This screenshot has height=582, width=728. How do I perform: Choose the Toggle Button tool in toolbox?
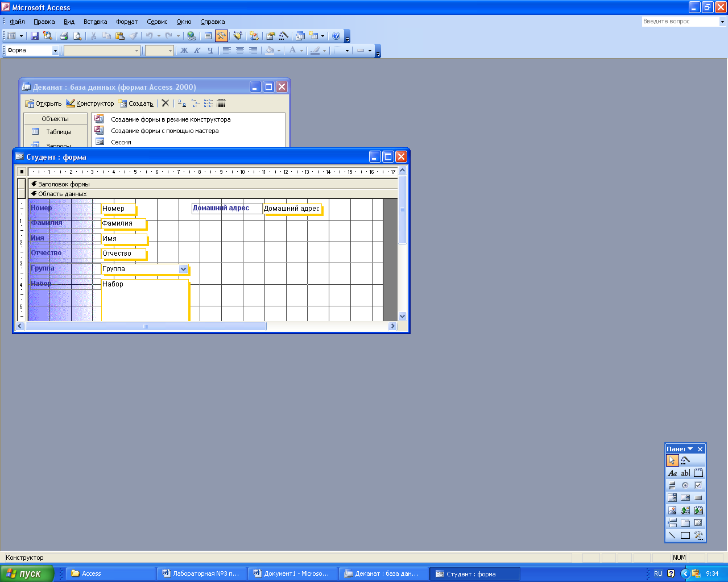click(672, 485)
